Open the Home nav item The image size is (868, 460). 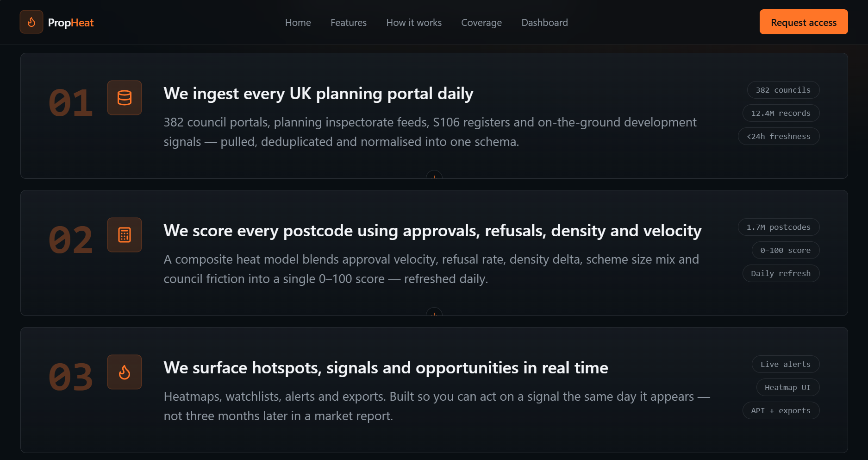[x=298, y=22]
